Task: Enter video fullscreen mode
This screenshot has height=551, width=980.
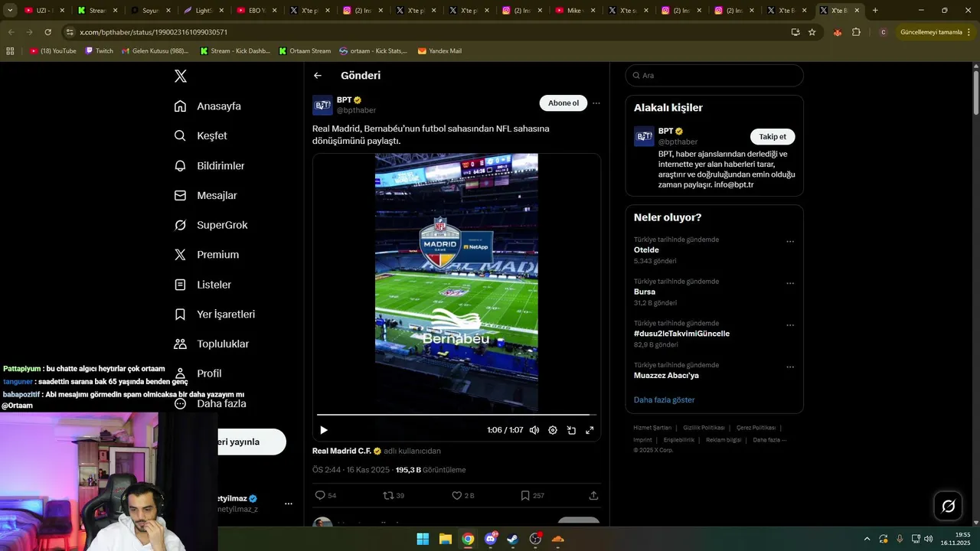Action: (590, 430)
